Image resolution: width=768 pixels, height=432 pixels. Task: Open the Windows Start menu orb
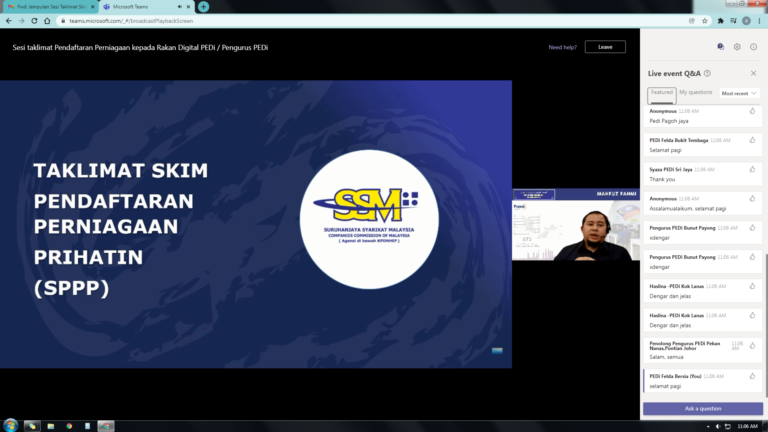coord(11,425)
